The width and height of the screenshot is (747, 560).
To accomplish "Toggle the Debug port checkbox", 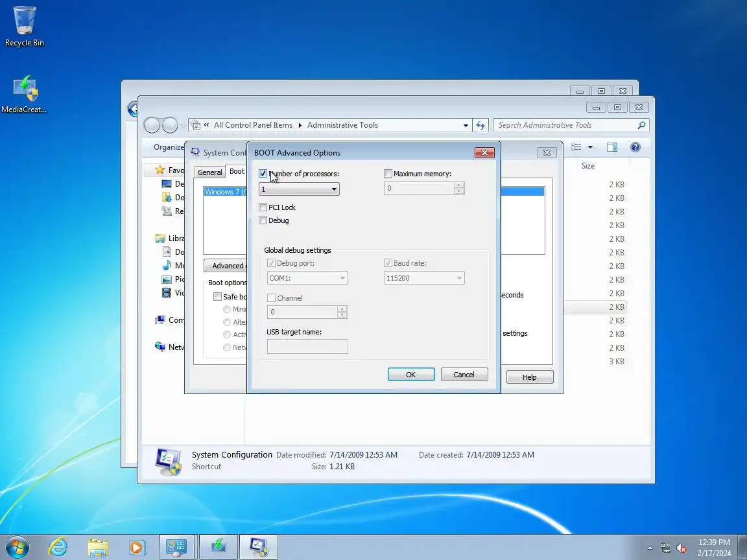I will 272,263.
